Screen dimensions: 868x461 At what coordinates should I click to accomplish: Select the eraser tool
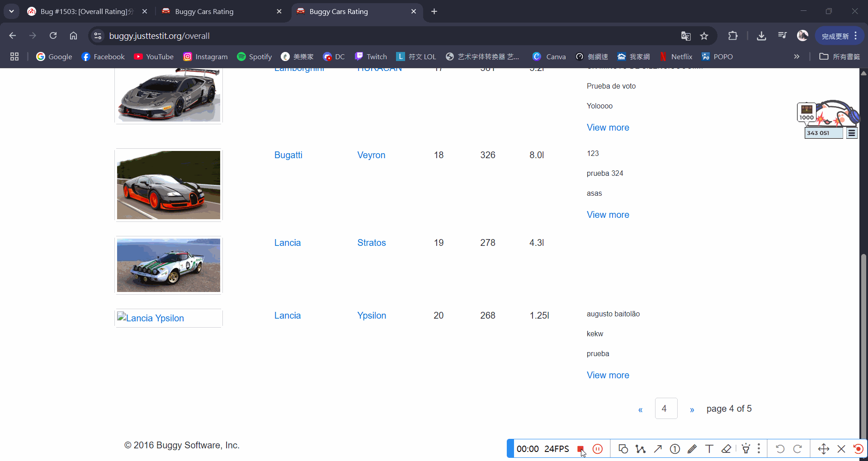tap(726, 449)
